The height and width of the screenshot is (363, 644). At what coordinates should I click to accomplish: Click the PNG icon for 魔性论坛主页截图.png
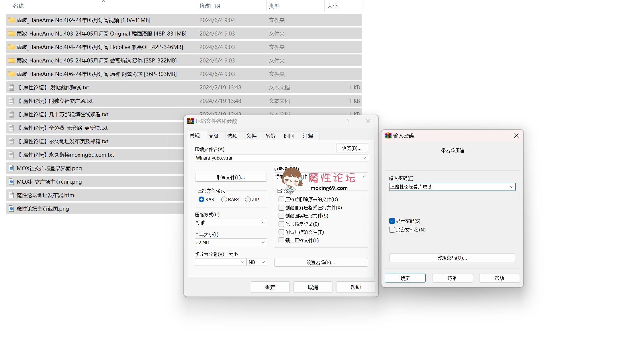11,209
